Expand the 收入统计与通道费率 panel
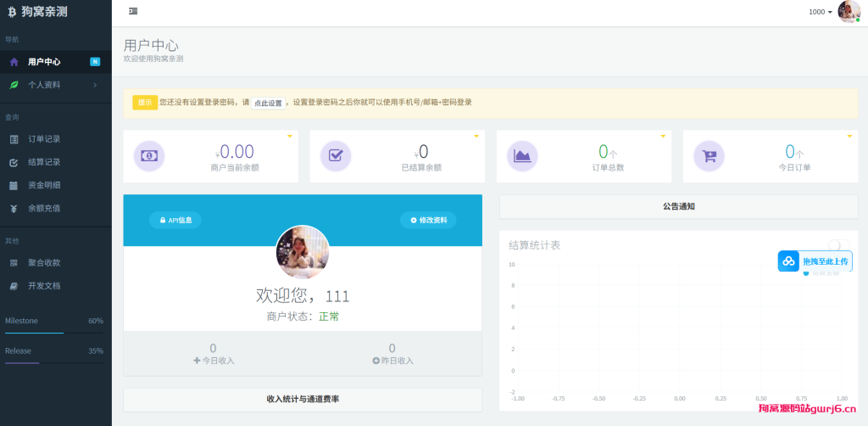Viewport: 868px width, 426px height. tap(303, 399)
